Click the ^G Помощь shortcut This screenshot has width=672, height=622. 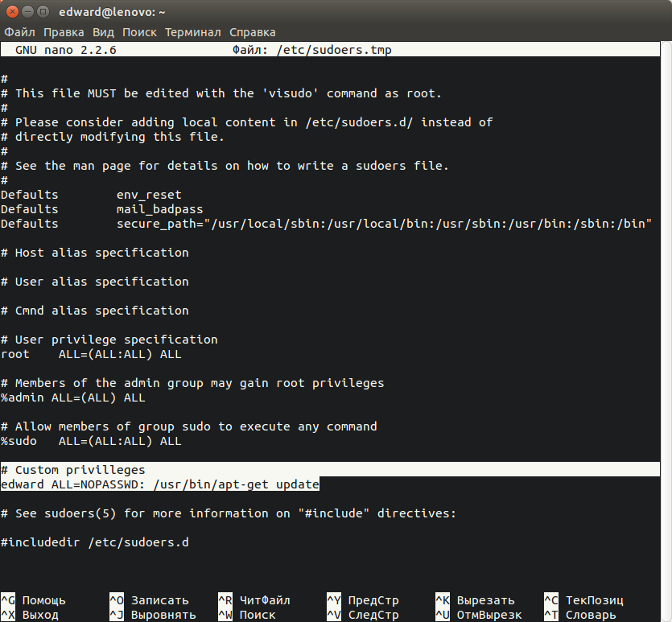point(33,600)
